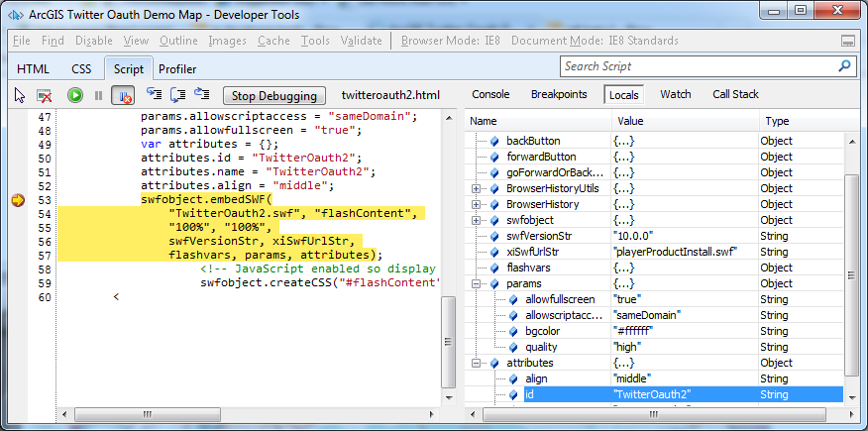868x431 pixels.
Task: Open the Images menu
Action: point(227,41)
